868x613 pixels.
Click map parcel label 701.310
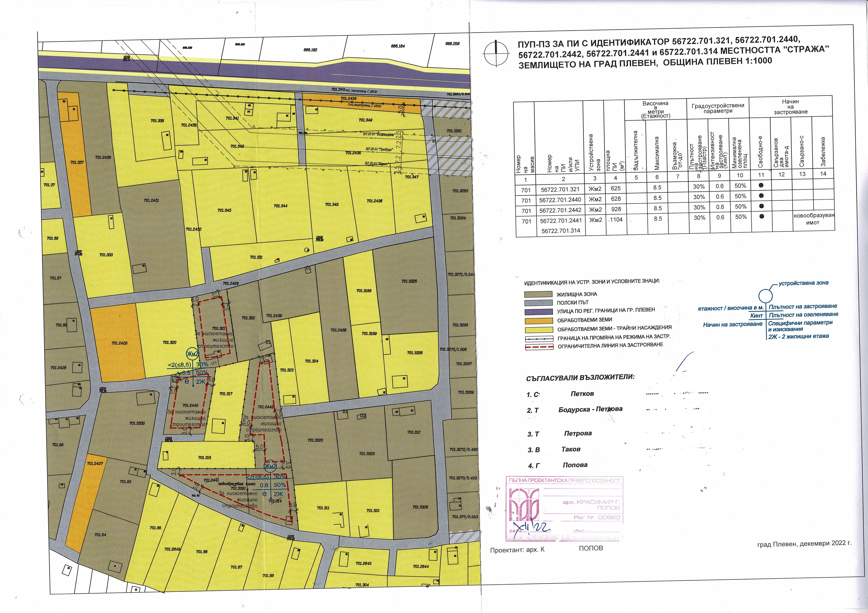(373, 510)
